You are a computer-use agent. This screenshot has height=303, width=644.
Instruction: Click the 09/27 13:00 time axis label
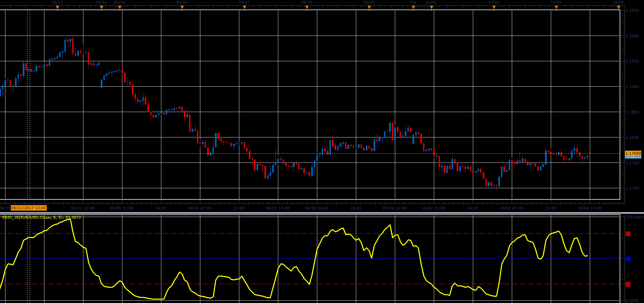278,208
